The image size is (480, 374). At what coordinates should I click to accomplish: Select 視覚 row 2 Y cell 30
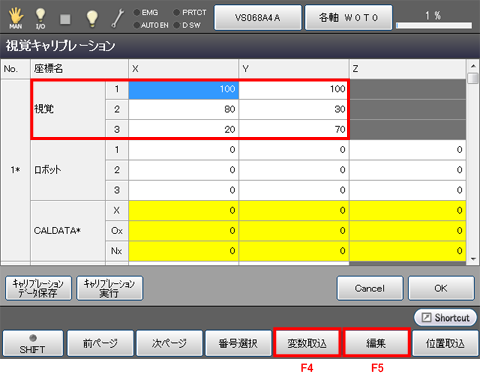pyautogui.click(x=294, y=109)
